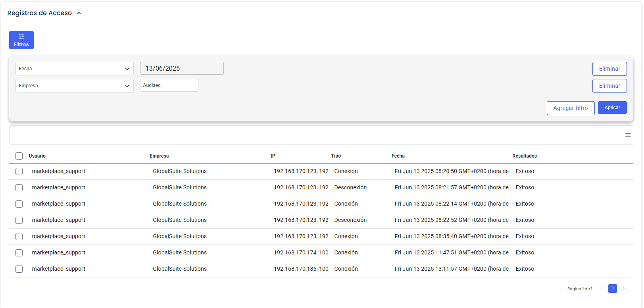The image size is (644, 308).
Task: Tick the checkbox for 13:11:57 entry
Action: pos(19,269)
